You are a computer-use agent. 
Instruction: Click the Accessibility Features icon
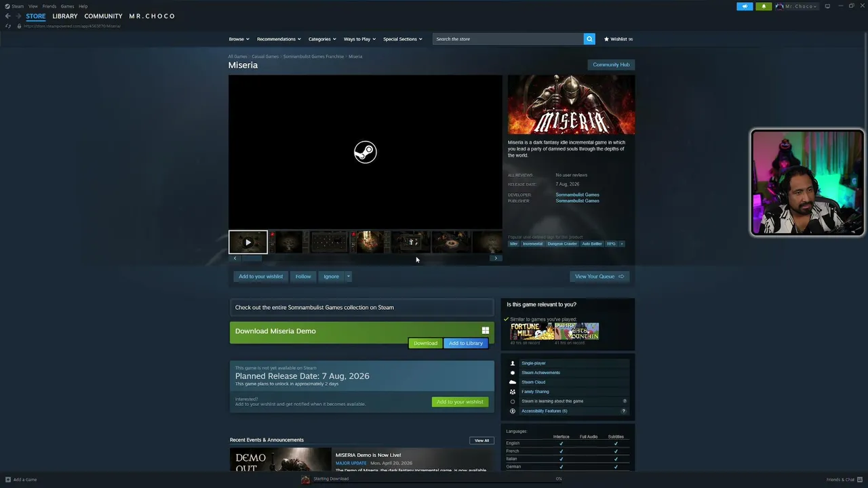(x=513, y=411)
